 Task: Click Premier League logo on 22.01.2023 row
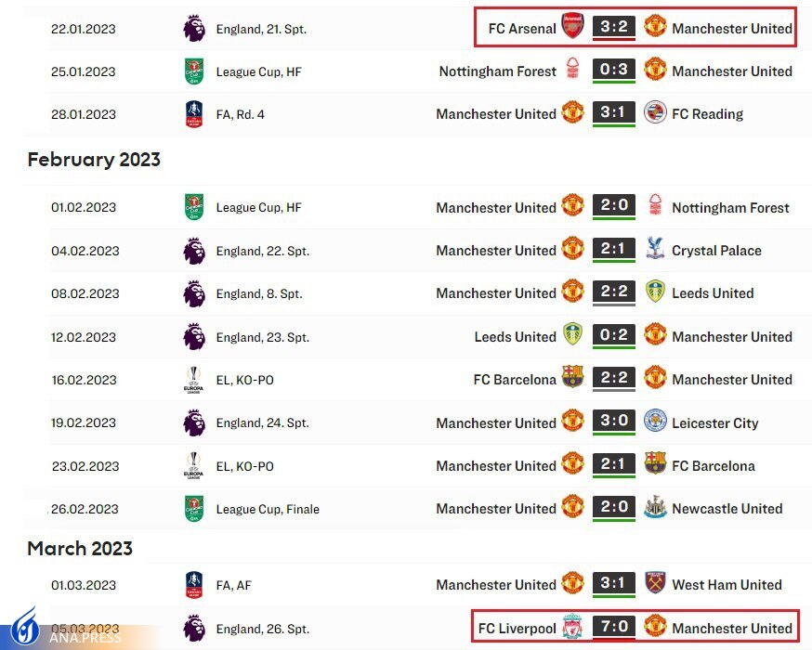(x=193, y=29)
